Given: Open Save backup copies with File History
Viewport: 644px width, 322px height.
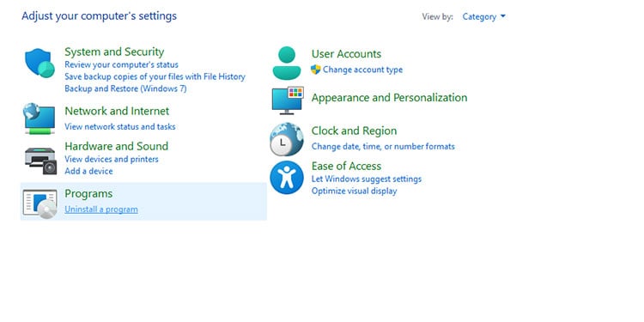Looking at the screenshot, I should [x=155, y=76].
